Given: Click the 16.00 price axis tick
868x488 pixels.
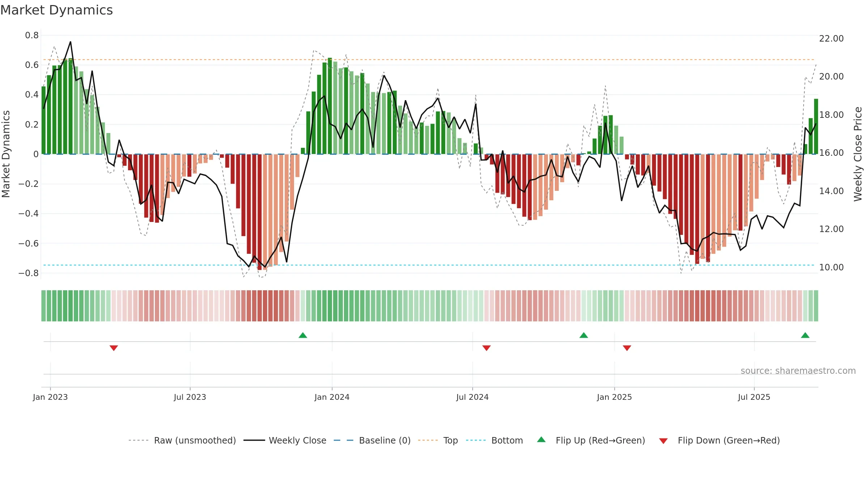Looking at the screenshot, I should point(831,153).
